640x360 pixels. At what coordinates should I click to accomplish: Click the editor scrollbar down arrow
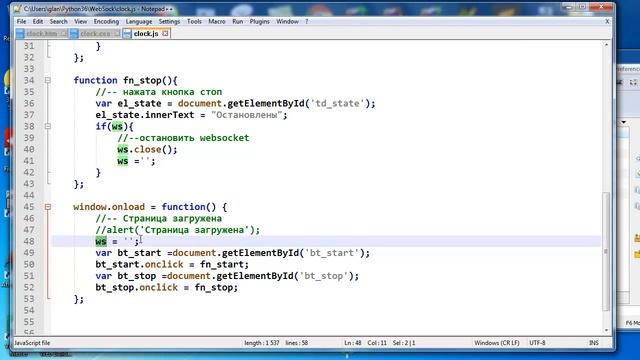point(606,330)
